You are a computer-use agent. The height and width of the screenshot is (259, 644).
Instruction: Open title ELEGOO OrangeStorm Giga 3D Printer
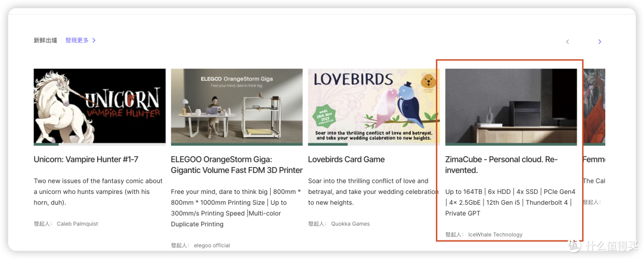[x=237, y=165]
